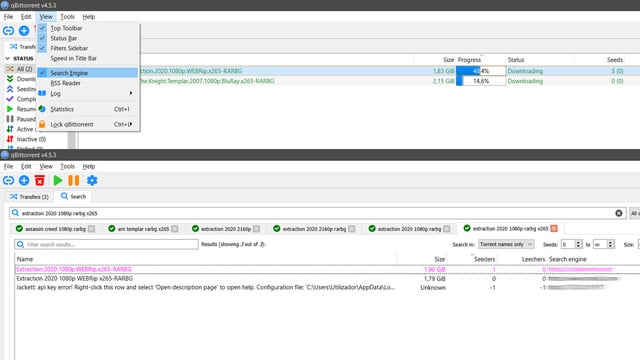
Task: Select the 'extraction 2020 2160p' results tab
Action: (x=226, y=229)
